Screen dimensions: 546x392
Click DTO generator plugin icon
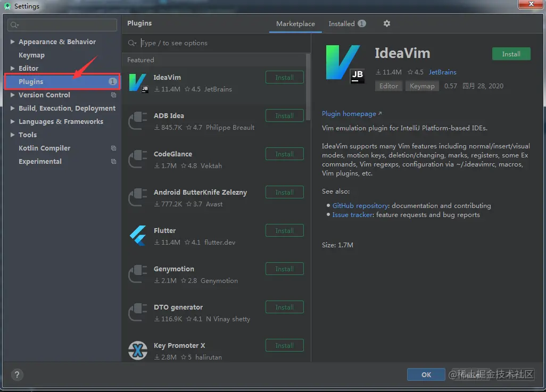click(x=138, y=312)
